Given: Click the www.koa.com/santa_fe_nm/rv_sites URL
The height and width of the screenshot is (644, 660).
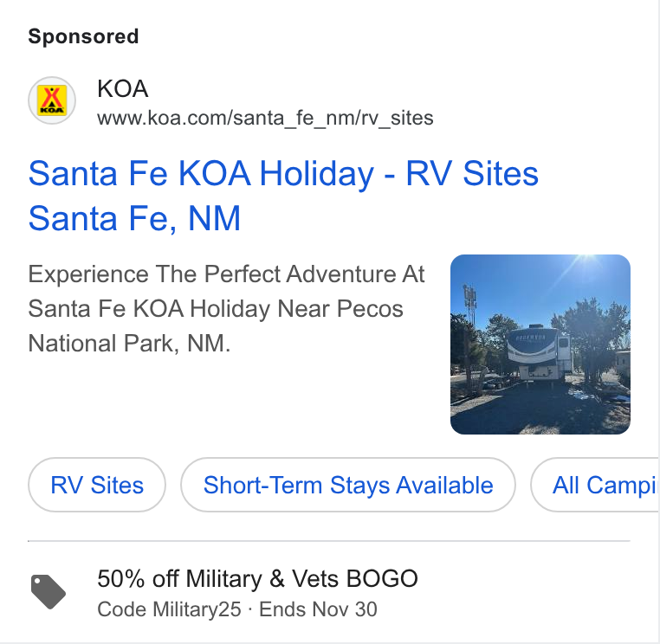Looking at the screenshot, I should [x=265, y=118].
